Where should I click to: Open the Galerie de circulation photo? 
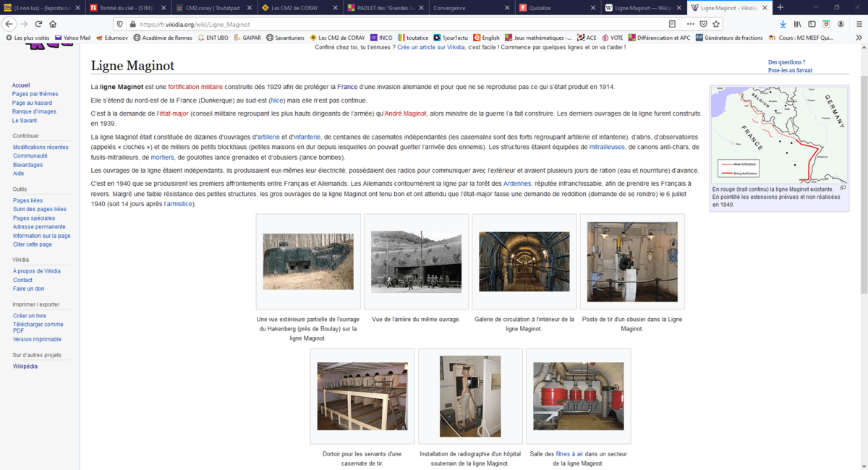tap(524, 262)
